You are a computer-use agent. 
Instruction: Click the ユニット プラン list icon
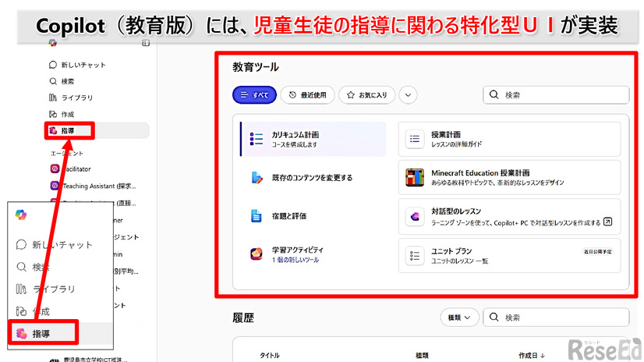(x=415, y=256)
